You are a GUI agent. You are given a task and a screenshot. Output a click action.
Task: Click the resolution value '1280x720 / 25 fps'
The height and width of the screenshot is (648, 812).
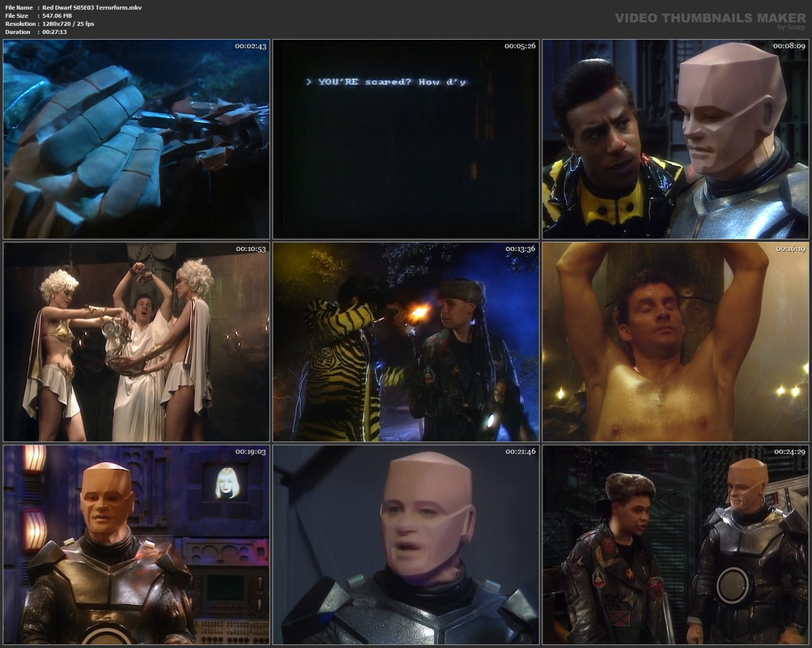coord(68,23)
